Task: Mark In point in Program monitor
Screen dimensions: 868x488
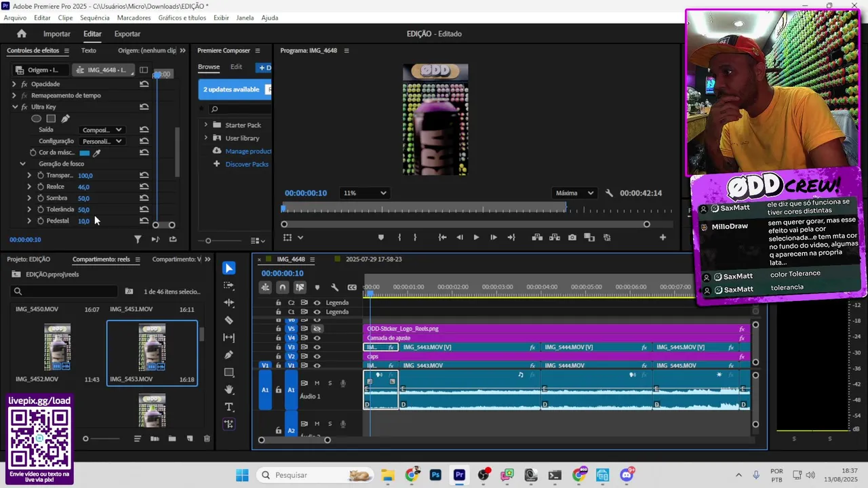Action: tap(399, 237)
